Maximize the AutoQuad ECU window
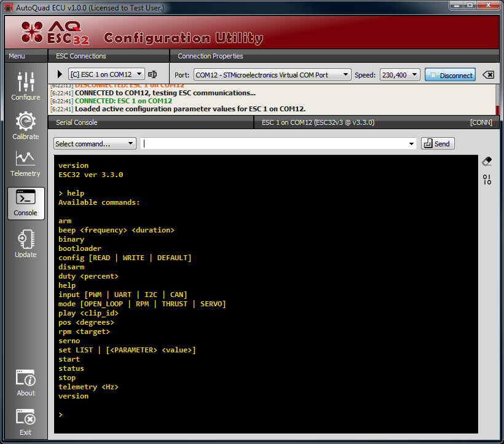504x444 pixels. click(x=470, y=5)
